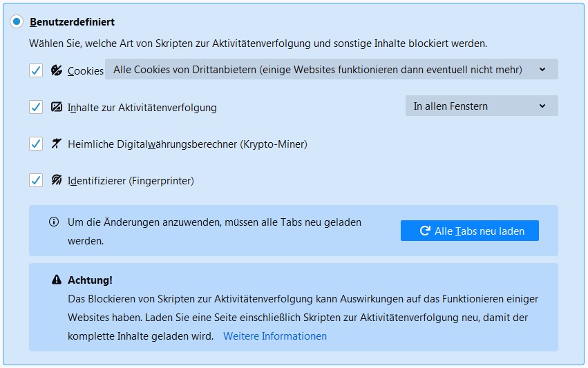Screen dimensions: 588x368
Task: Open the Weitere Informationen link
Action: click(x=275, y=336)
